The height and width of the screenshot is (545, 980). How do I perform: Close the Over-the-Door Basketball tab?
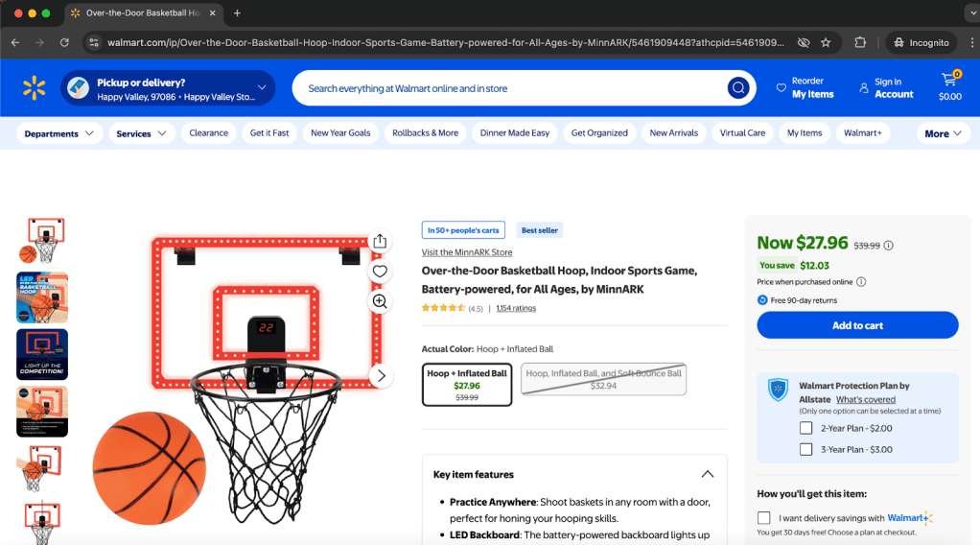(213, 13)
